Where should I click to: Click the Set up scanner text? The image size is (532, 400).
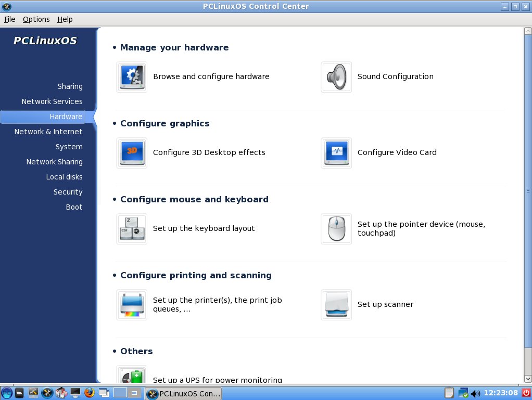point(385,304)
